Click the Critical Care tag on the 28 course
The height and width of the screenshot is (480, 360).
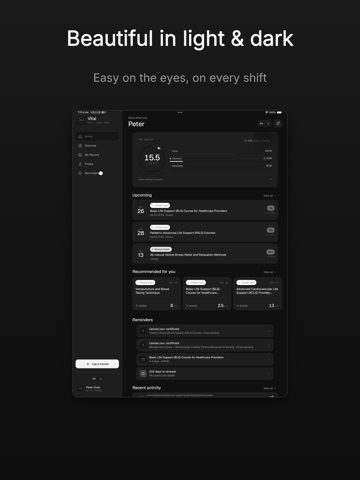[x=160, y=227]
